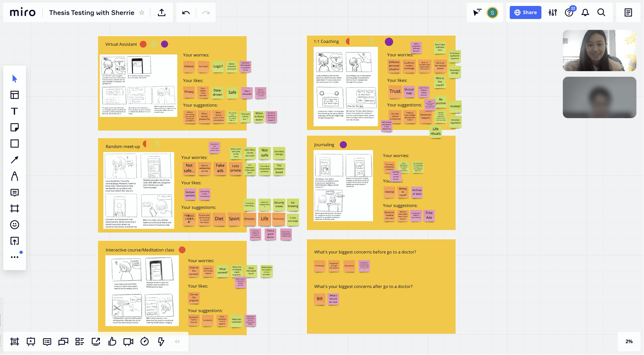Click the red dot beside Interactive course title
644x355 pixels.
(x=182, y=250)
